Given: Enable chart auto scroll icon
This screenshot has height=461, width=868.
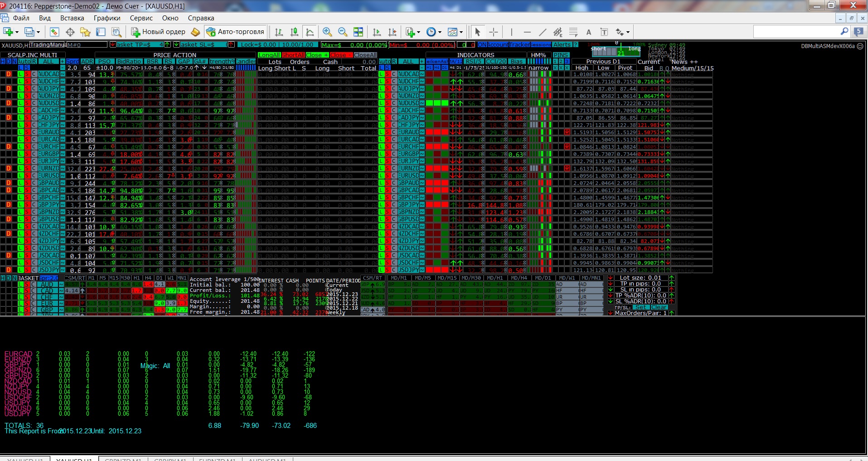Looking at the screenshot, I should pyautogui.click(x=377, y=32).
